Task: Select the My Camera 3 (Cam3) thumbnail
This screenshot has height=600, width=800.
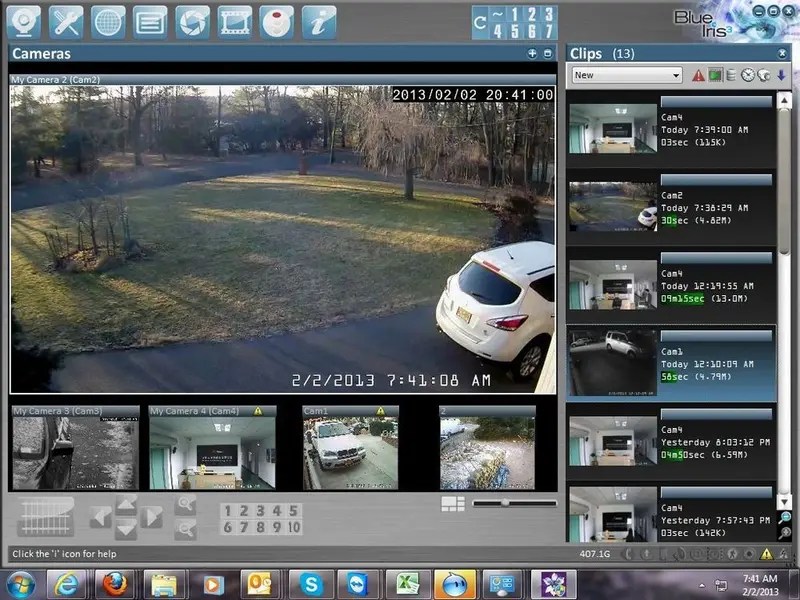Action: point(76,447)
